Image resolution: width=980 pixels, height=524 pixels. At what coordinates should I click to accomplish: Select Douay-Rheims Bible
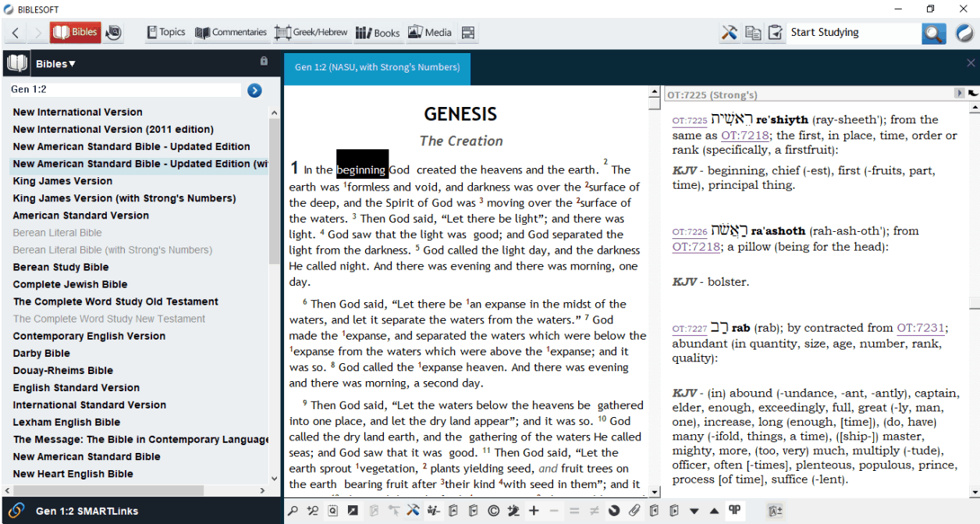(x=62, y=370)
